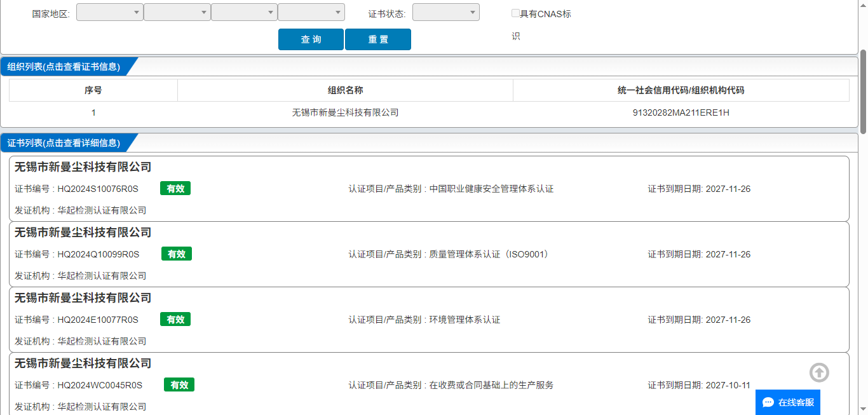Click 发证机构 line under HQ2024WC0045R0S
Screen dimensions: 868x415
click(x=81, y=407)
